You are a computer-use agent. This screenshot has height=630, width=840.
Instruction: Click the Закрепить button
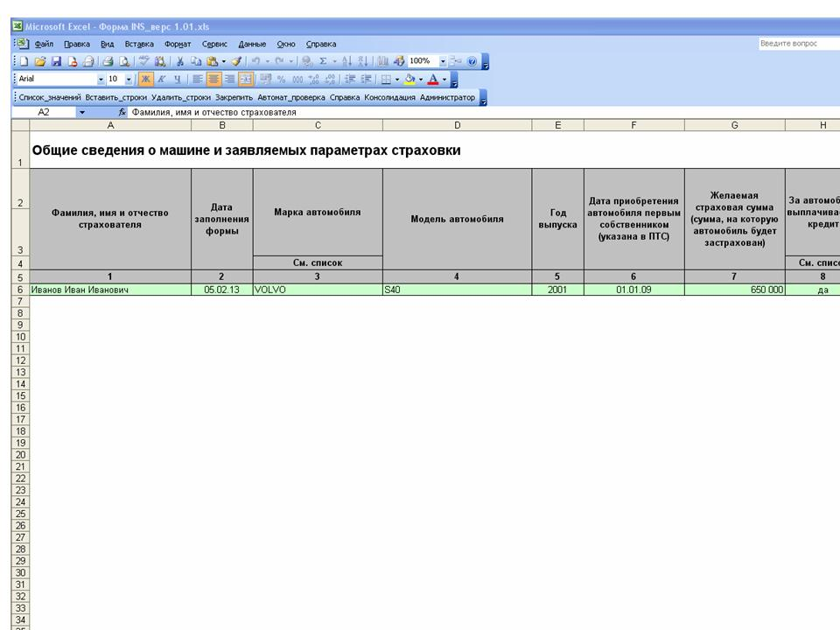click(x=234, y=97)
